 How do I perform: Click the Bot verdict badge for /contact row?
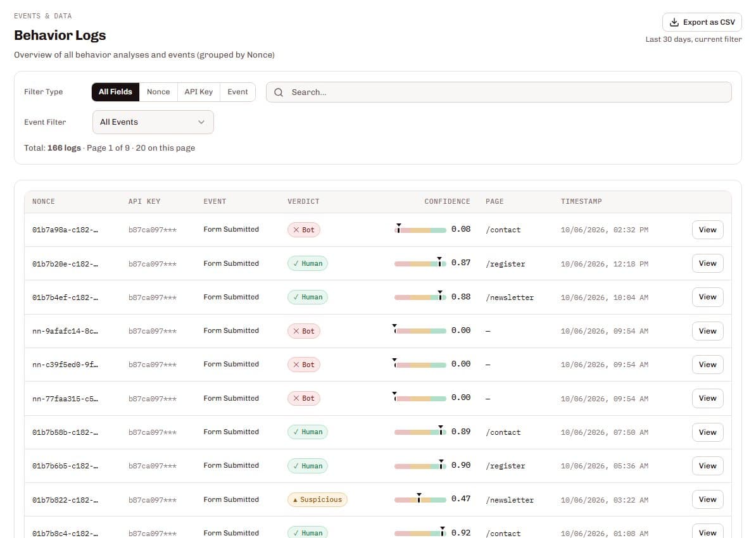[x=304, y=230]
